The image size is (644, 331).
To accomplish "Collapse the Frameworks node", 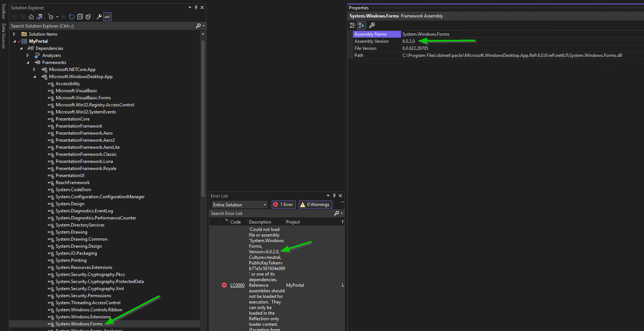I will point(28,62).
